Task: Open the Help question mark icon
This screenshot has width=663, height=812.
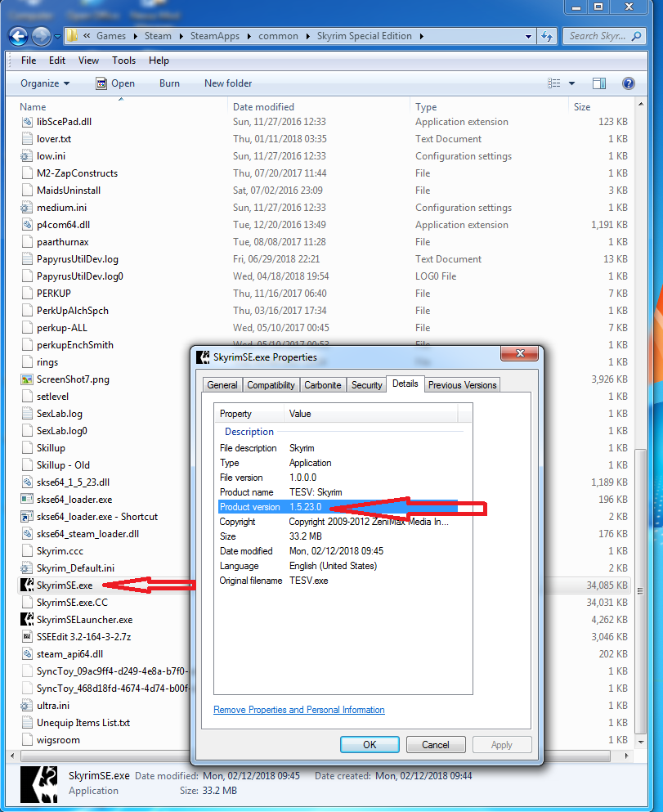Action: [629, 83]
